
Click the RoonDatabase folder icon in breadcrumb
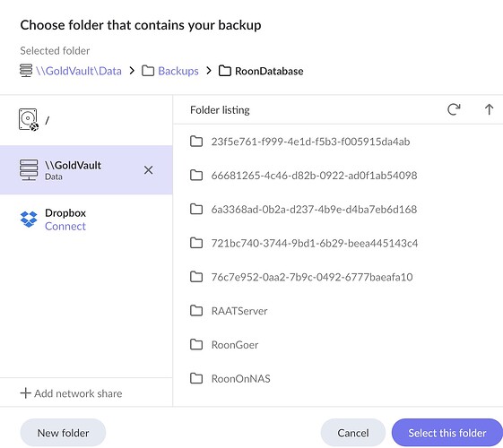pos(224,71)
